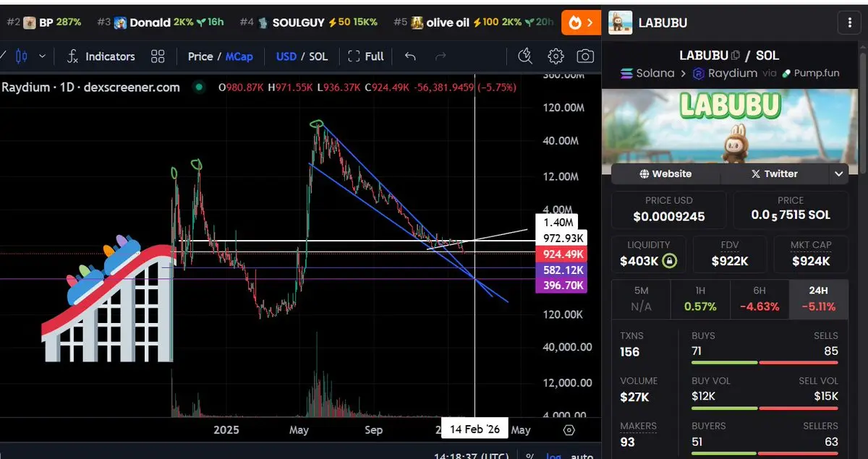
Task: Click the BUY VOL versus SELL VOL bar
Action: coord(765,408)
